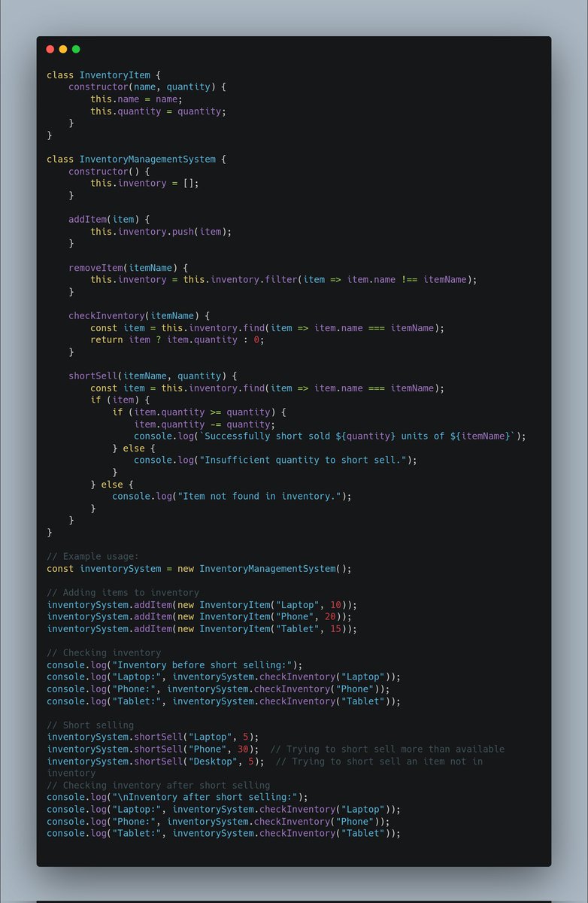Click the red close dot
The height and width of the screenshot is (903, 588).
(50, 49)
